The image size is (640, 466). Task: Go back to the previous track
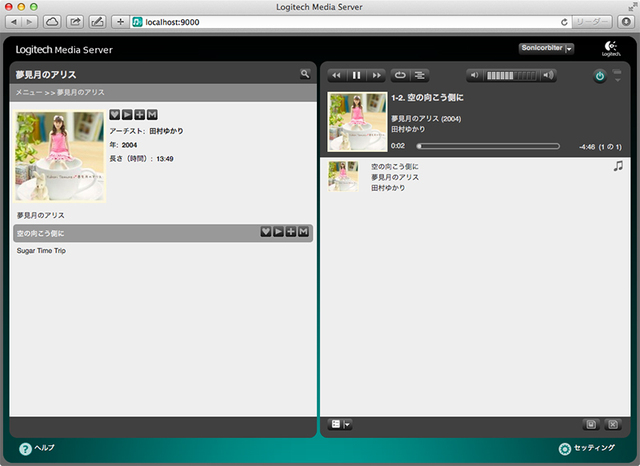(337, 75)
